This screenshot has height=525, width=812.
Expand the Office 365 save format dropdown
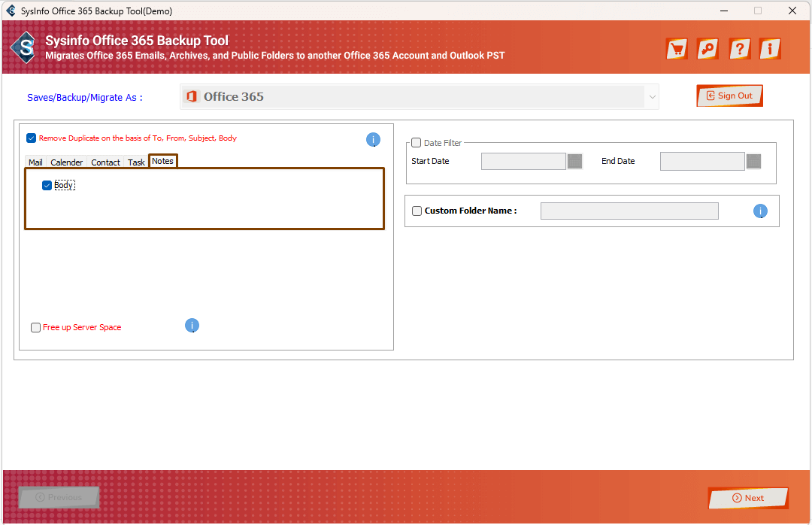click(x=652, y=97)
